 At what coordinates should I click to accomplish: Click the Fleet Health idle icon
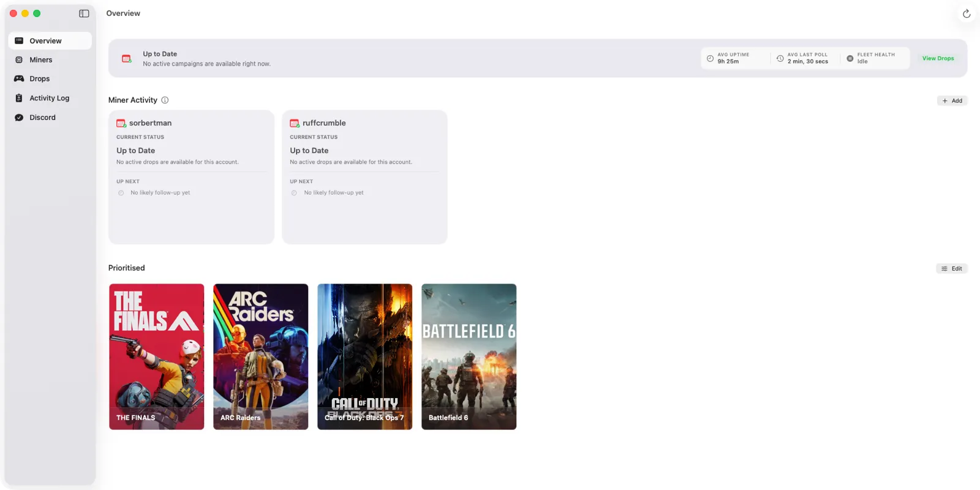click(850, 59)
